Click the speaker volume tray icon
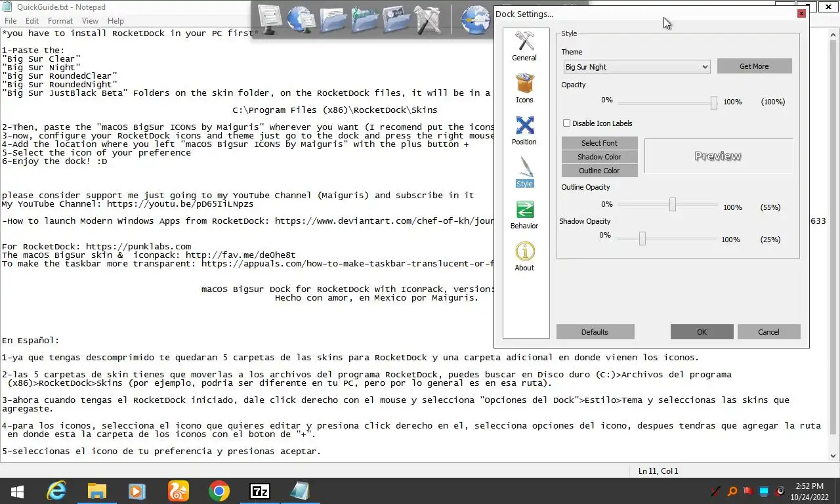Screen dimensions: 840x504 click(x=780, y=491)
